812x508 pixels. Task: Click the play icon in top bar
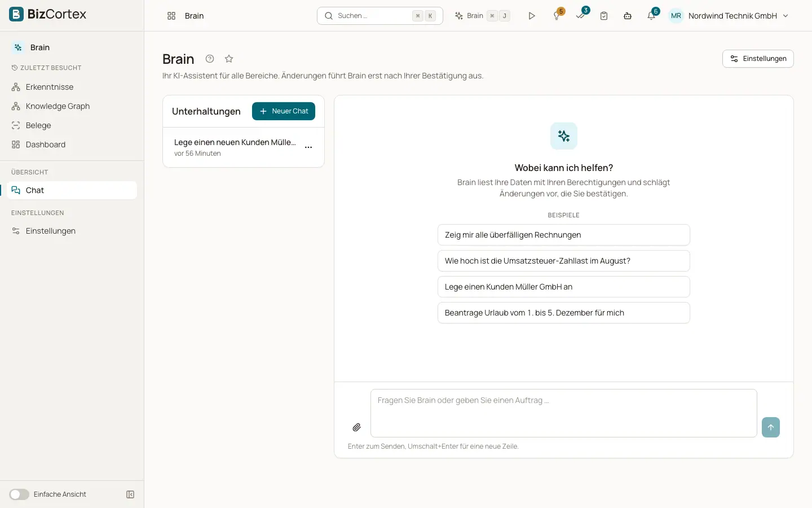click(531, 16)
